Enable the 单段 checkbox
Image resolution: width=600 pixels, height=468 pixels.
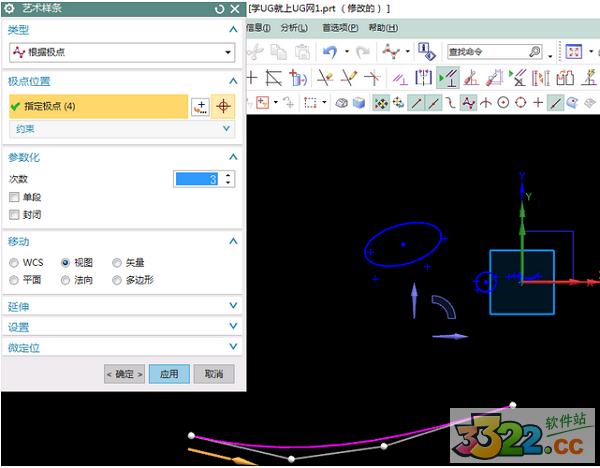click(x=14, y=197)
